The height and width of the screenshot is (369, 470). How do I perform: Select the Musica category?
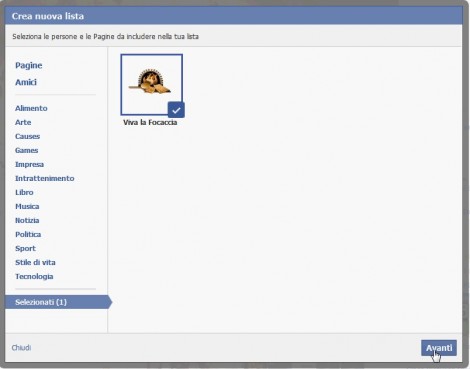click(27, 206)
